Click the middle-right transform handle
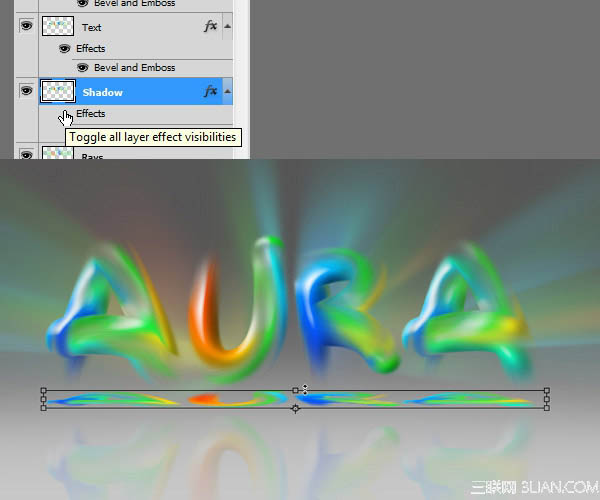Image resolution: width=600 pixels, height=500 pixels. [x=546, y=399]
